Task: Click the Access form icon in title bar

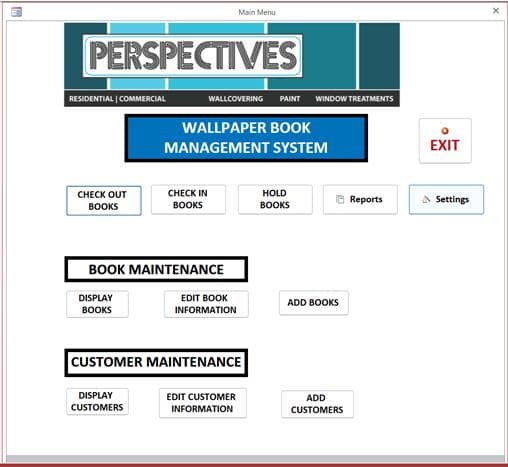Action: tap(16, 12)
